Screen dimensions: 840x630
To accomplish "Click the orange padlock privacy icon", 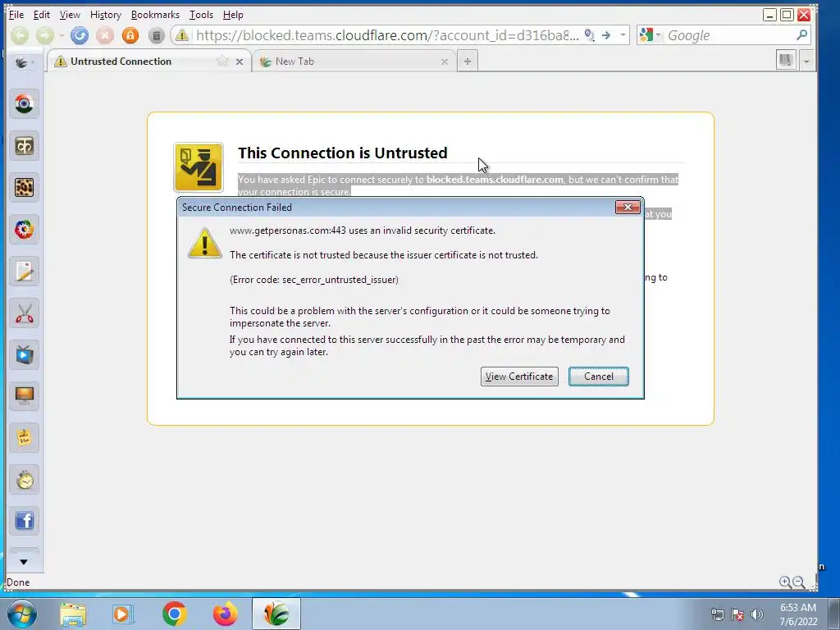I will [x=130, y=35].
